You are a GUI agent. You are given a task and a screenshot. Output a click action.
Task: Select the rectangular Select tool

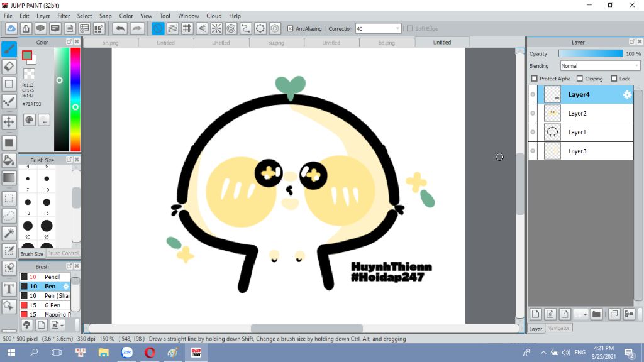pyautogui.click(x=9, y=199)
